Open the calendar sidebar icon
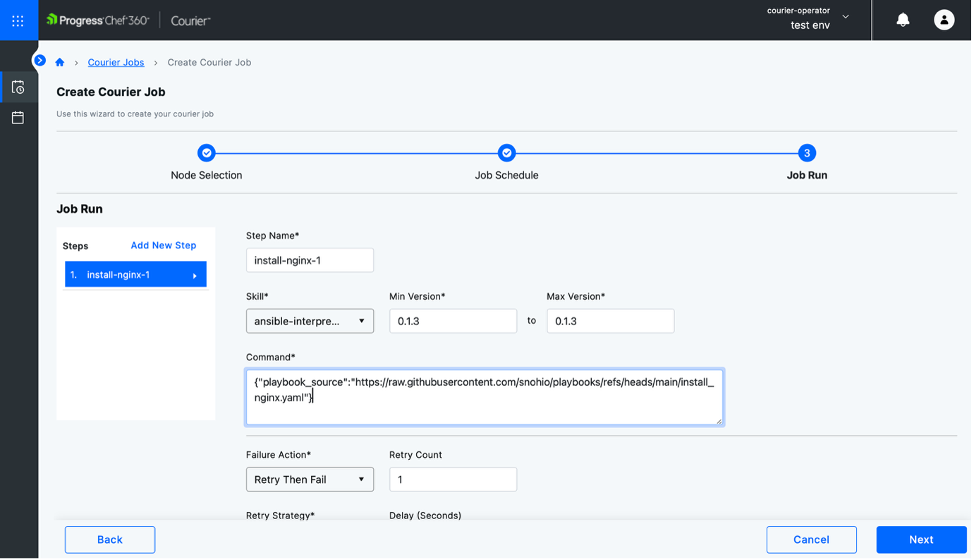This screenshot has width=974, height=560. 18,118
